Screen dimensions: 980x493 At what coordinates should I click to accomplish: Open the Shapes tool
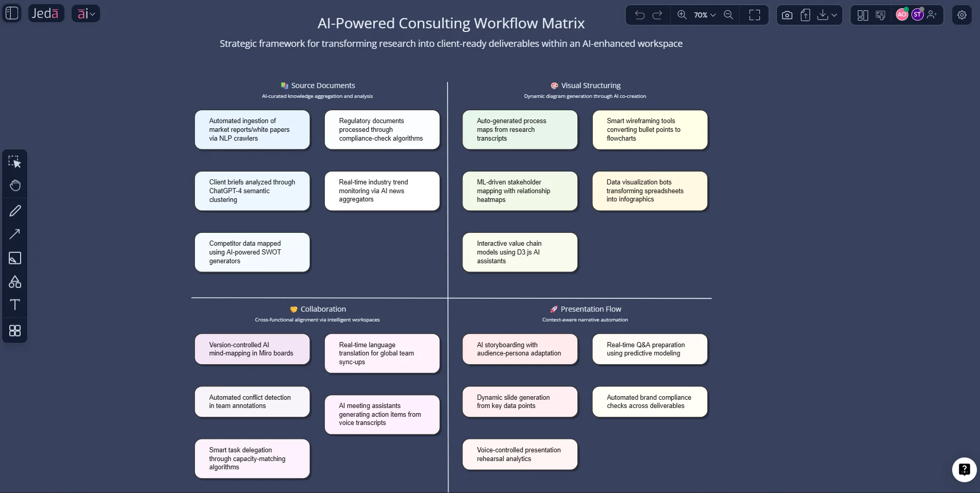click(14, 282)
